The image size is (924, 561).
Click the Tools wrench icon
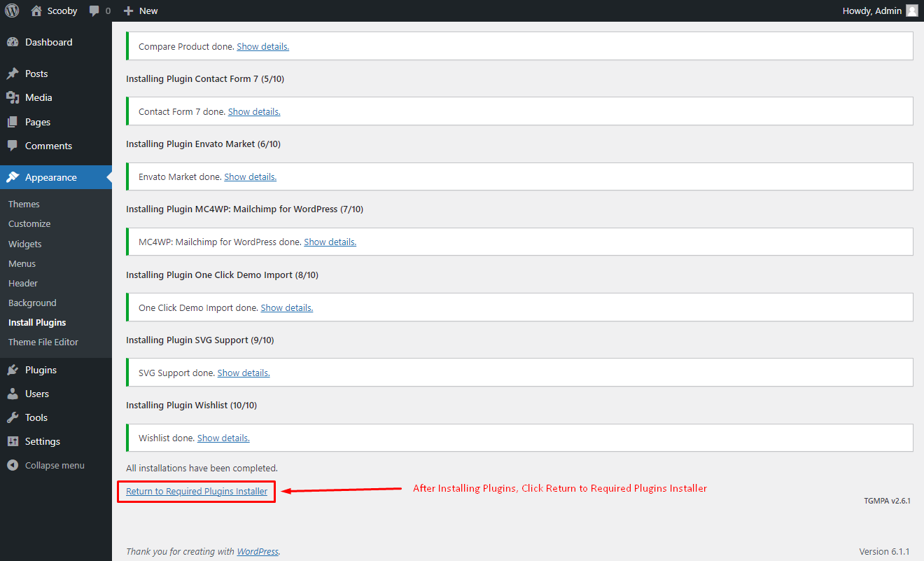pos(13,417)
